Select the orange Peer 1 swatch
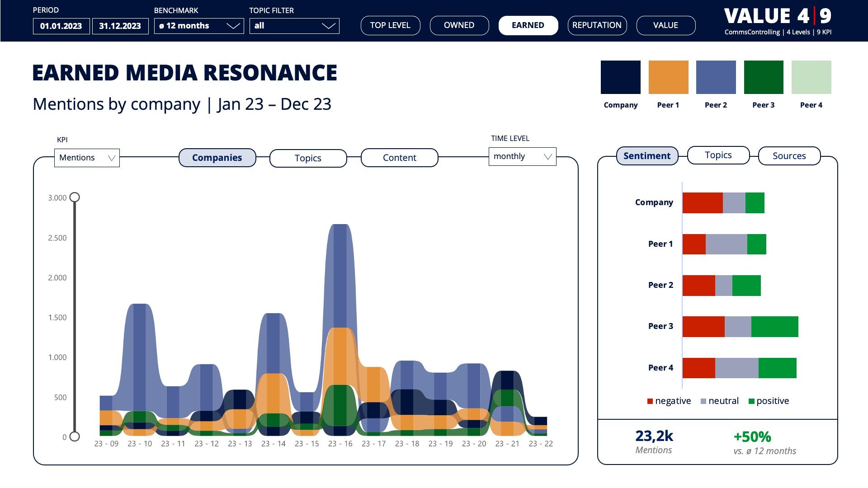This screenshot has height=488, width=868. tap(668, 77)
